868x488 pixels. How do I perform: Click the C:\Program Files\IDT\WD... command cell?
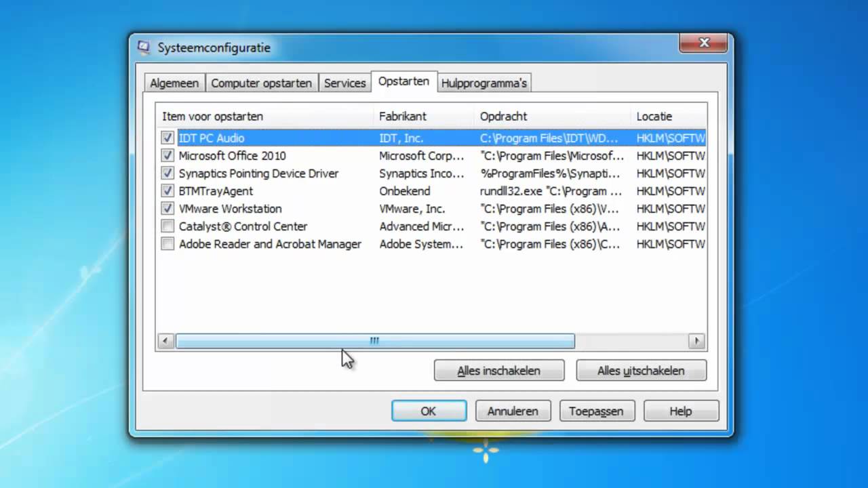coord(550,138)
